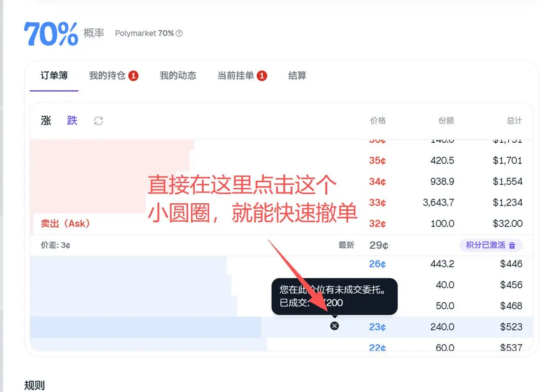Click the 份额 column header
Viewport: 558px width, 392px height.
[x=446, y=121]
